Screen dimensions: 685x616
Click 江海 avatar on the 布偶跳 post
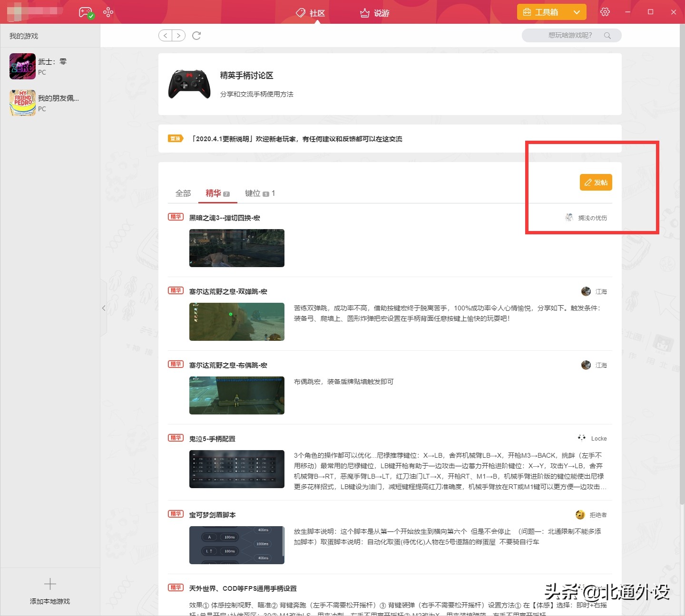[x=586, y=365]
